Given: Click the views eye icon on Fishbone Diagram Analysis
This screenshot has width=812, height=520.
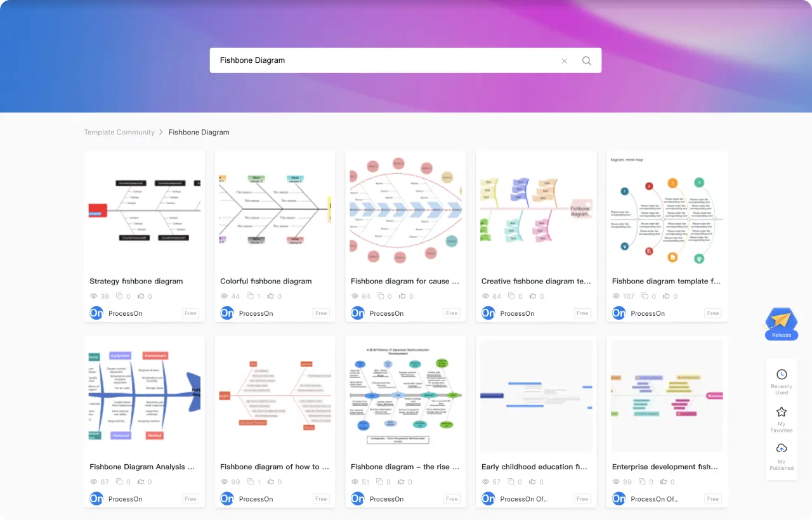Looking at the screenshot, I should click(94, 482).
